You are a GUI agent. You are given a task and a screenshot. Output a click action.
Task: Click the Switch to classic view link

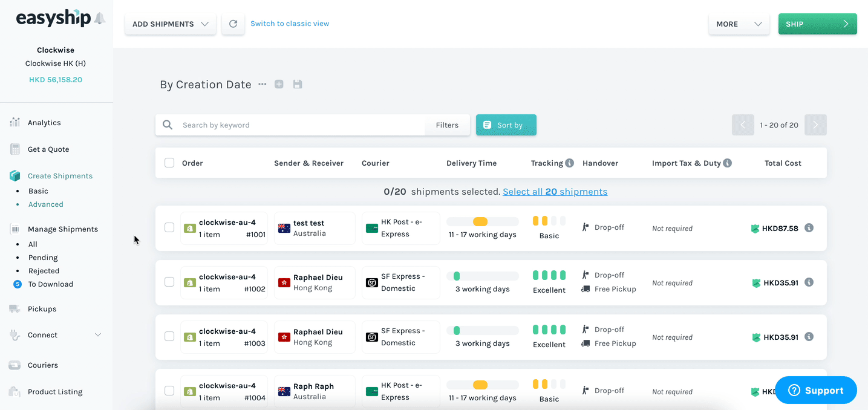coord(290,24)
